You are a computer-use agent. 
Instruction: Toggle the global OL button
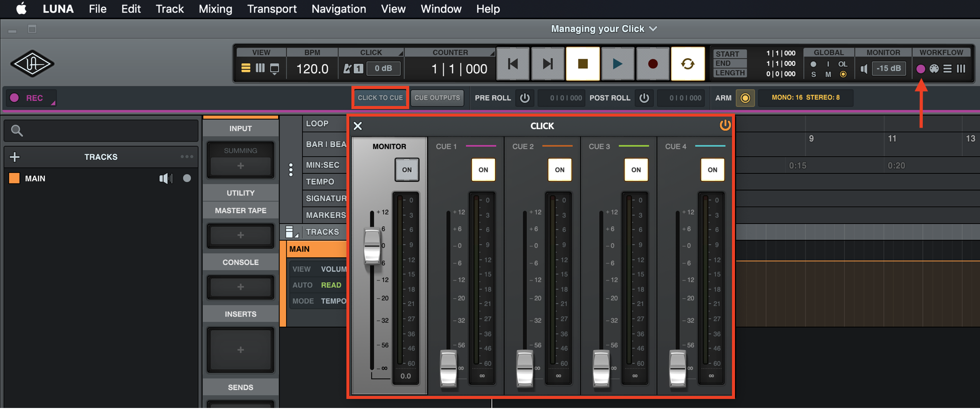pyautogui.click(x=843, y=64)
